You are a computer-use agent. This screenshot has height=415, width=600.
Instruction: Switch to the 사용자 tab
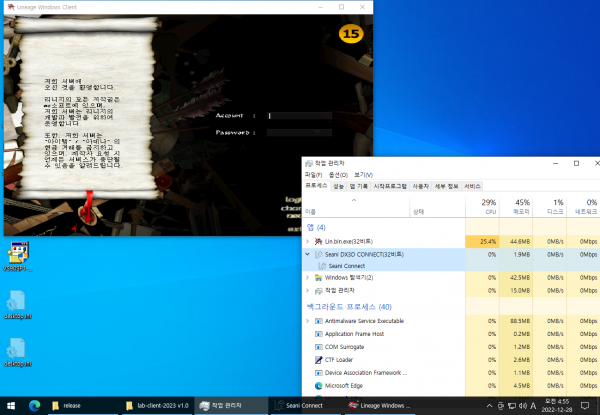pyautogui.click(x=421, y=186)
